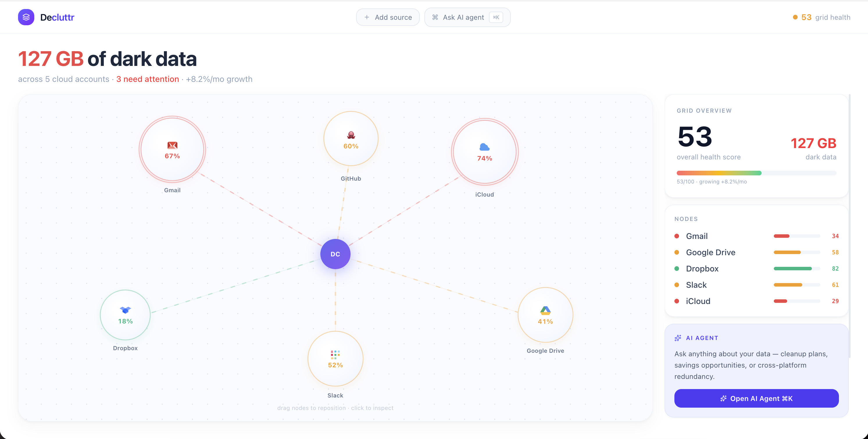Click the 3 need attention link
The height and width of the screenshot is (439, 868).
148,79
